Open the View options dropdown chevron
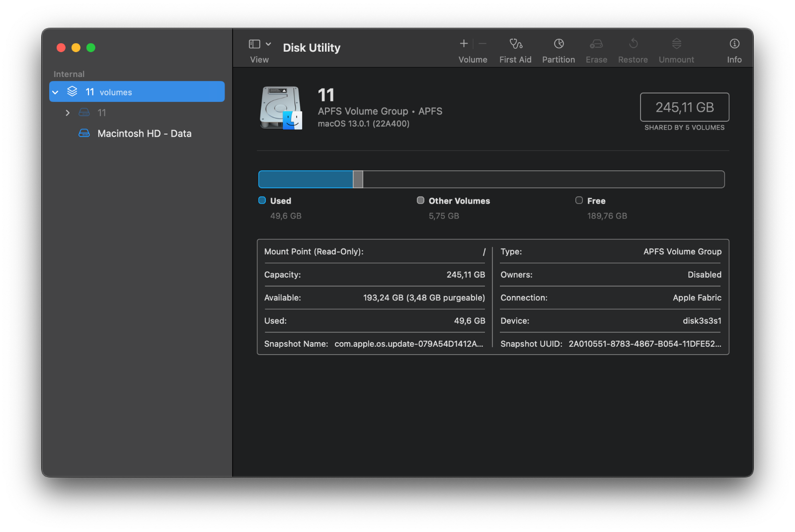The image size is (795, 532). click(268, 44)
